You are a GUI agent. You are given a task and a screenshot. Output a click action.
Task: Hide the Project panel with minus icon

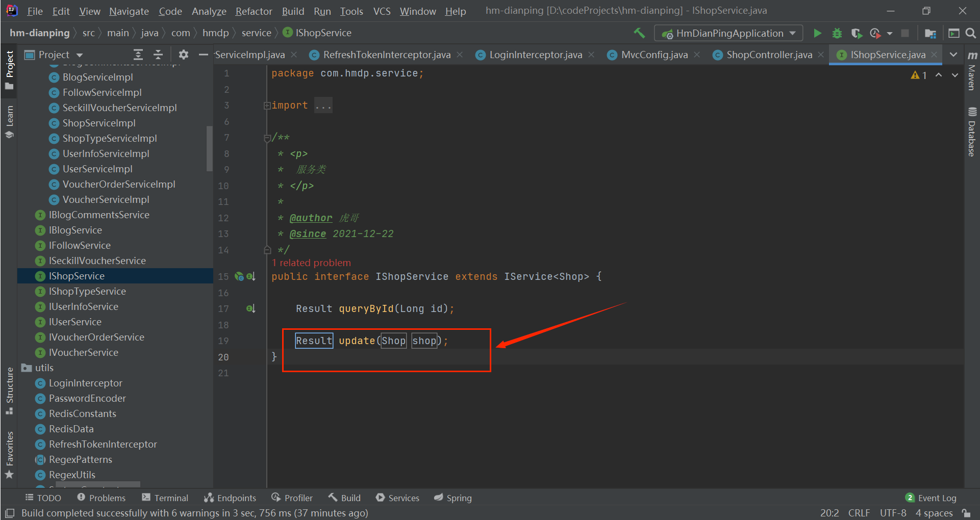coord(203,55)
